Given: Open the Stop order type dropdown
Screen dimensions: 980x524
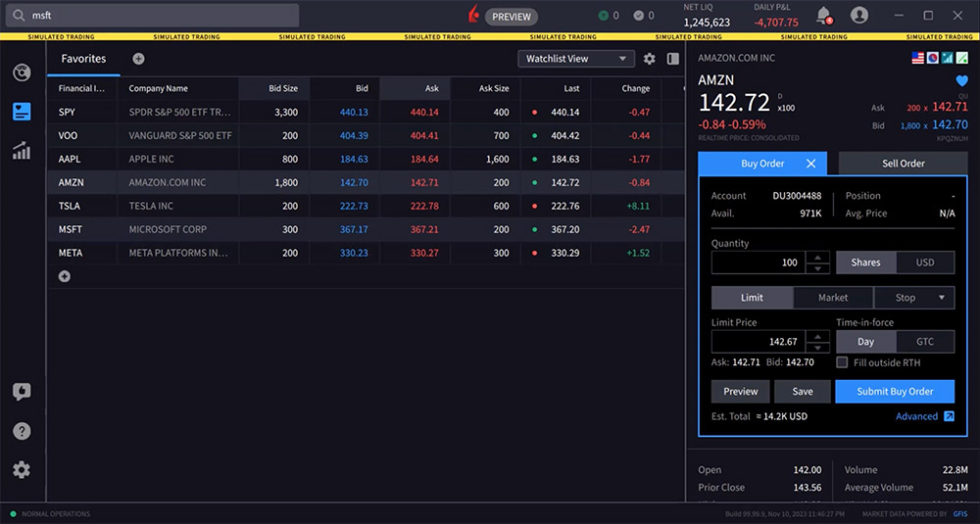Looking at the screenshot, I should (913, 298).
